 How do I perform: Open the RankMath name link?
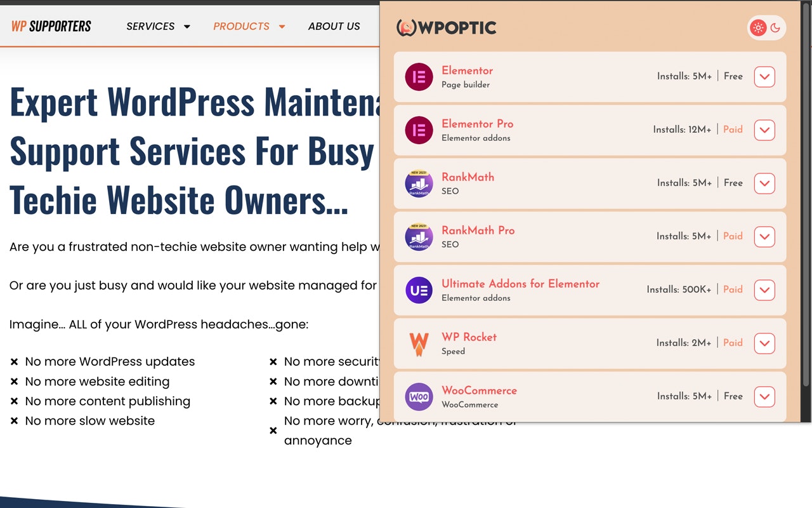tap(468, 177)
